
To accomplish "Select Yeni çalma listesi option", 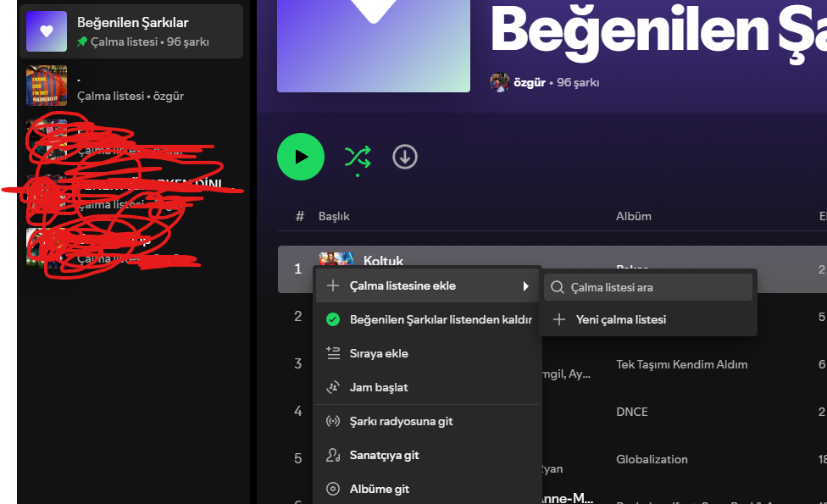I will 647,319.
